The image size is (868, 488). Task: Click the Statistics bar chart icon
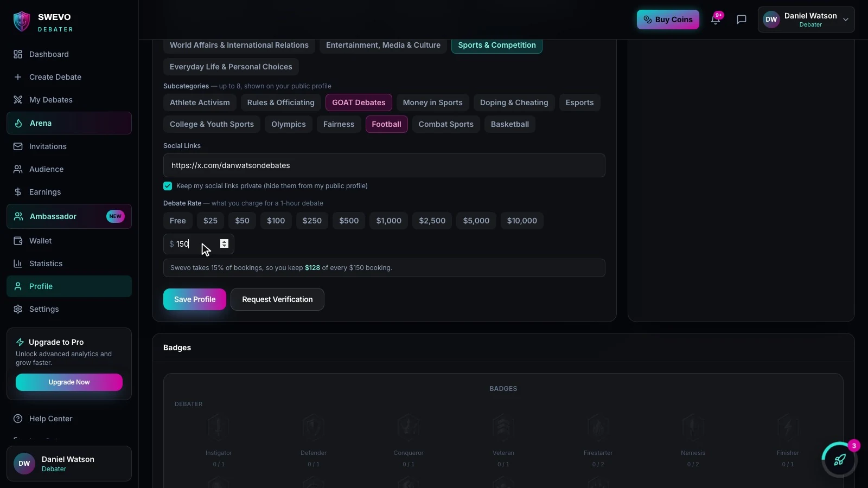click(18, 264)
